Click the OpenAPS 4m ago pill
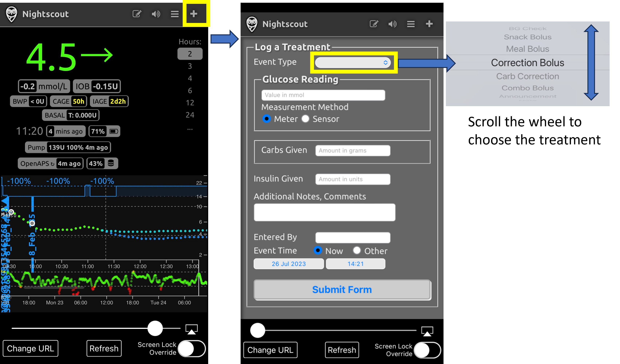 [x=51, y=164]
